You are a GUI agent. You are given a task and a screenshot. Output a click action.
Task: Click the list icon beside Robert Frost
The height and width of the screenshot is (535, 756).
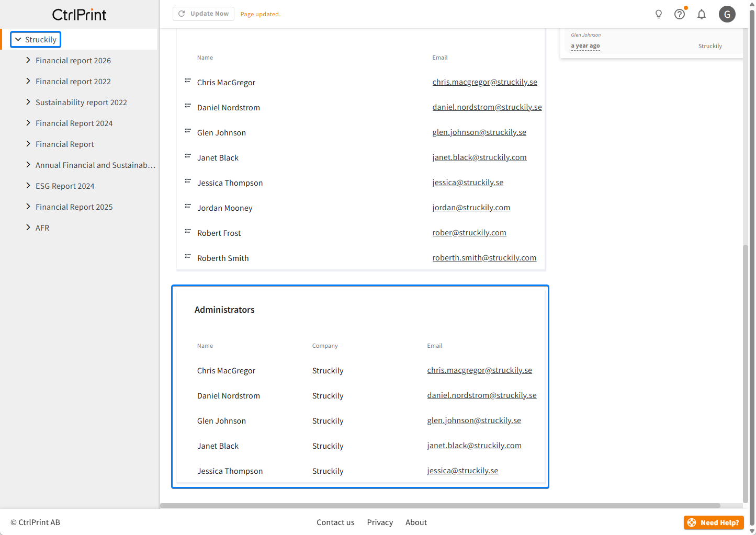point(188,231)
